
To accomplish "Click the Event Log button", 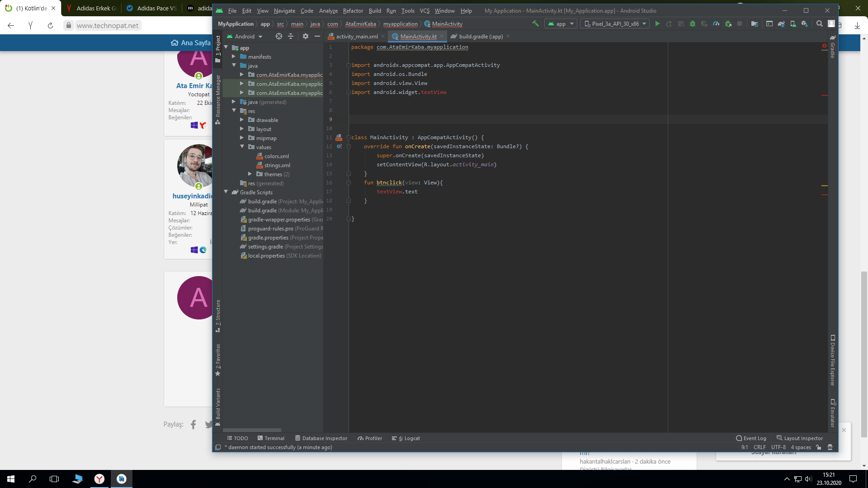I will [x=751, y=438].
